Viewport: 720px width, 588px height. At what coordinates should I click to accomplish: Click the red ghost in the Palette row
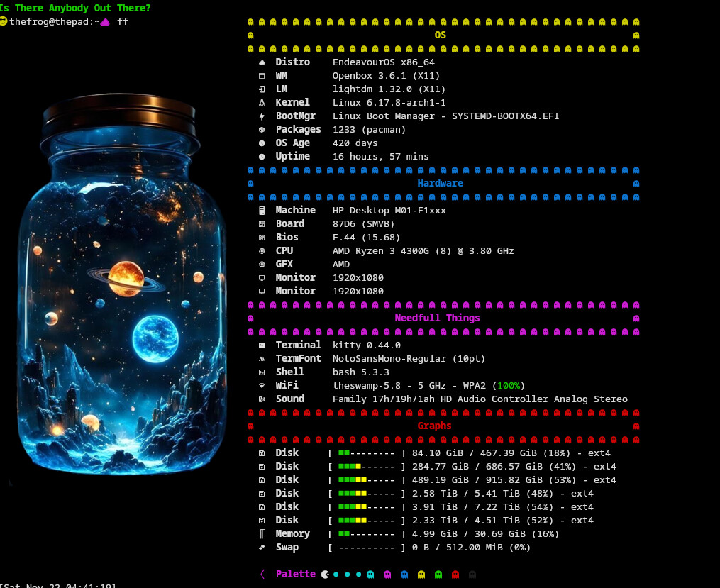[x=455, y=575]
